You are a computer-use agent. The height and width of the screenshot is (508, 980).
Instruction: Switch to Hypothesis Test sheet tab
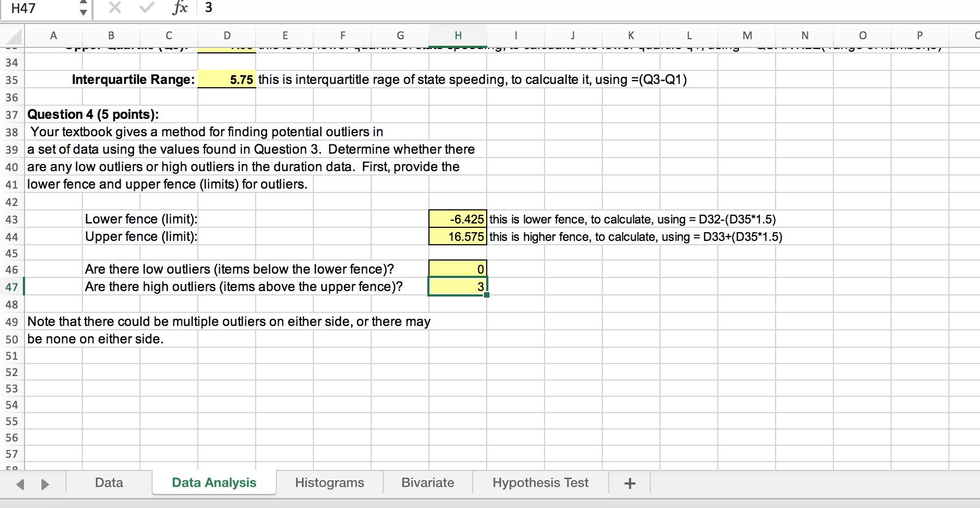point(541,483)
